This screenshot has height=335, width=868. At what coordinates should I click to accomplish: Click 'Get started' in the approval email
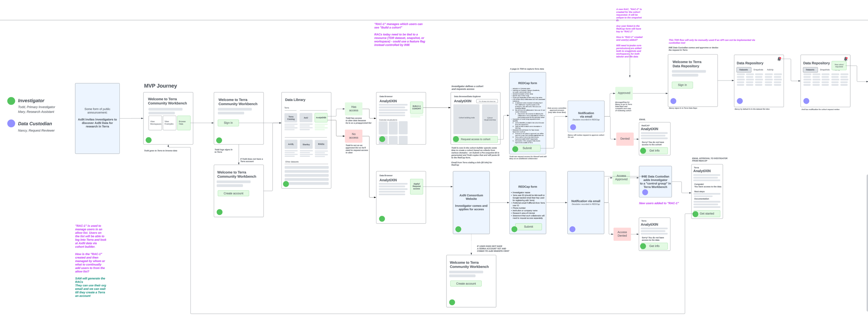[x=707, y=214]
